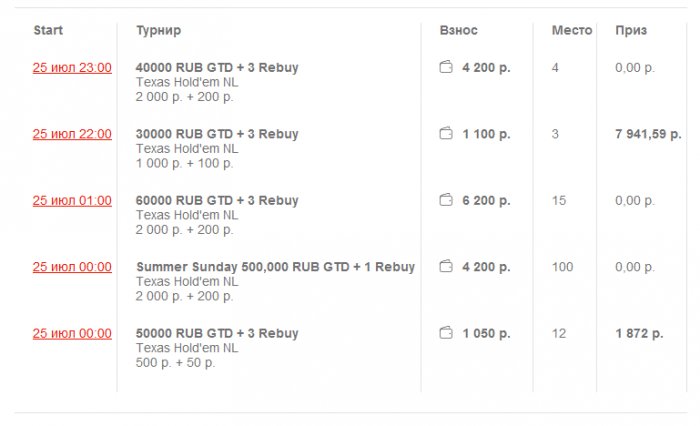Select 60000 RUB GTD + 3 Rebuy tournament
The height and width of the screenshot is (426, 700).
click(217, 201)
